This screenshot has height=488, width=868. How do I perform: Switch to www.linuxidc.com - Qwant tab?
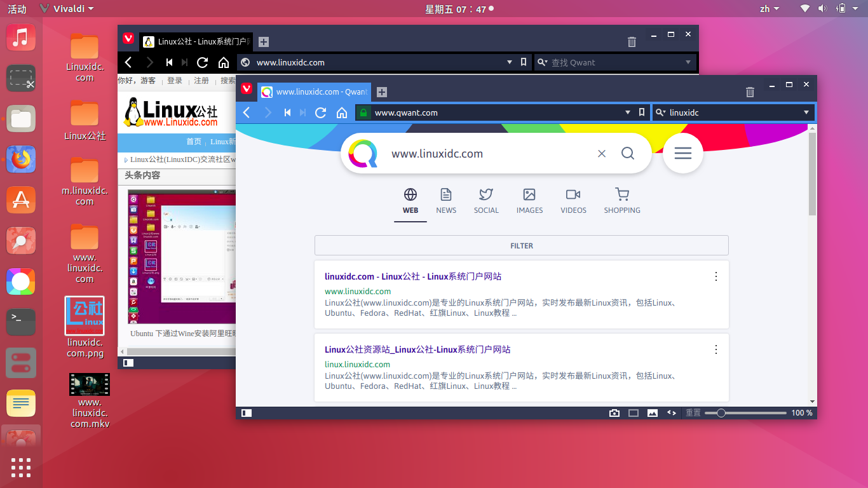click(x=315, y=92)
